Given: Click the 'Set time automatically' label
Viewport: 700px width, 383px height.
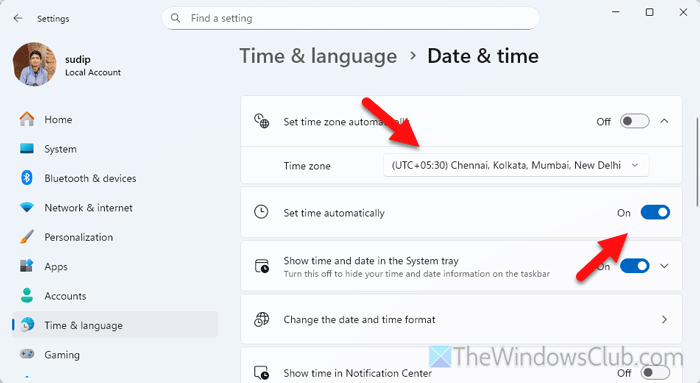Looking at the screenshot, I should point(334,213).
